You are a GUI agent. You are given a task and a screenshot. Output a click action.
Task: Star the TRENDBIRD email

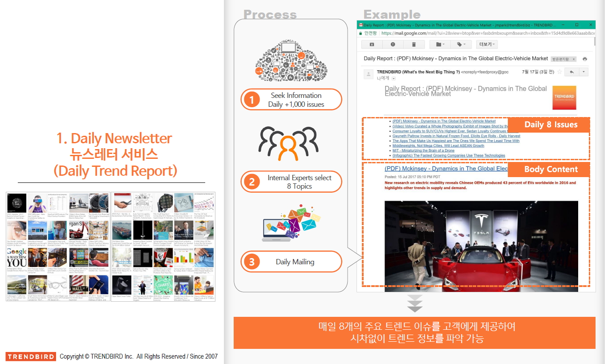[559, 72]
